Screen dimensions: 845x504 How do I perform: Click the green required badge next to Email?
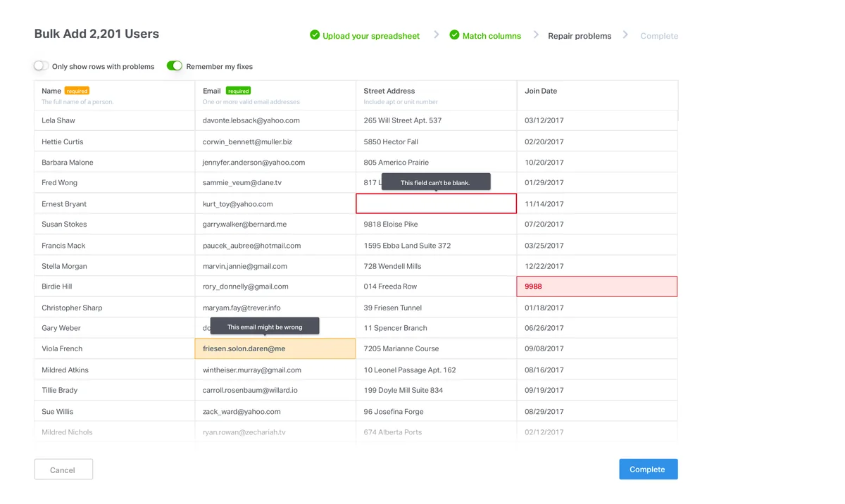(238, 90)
